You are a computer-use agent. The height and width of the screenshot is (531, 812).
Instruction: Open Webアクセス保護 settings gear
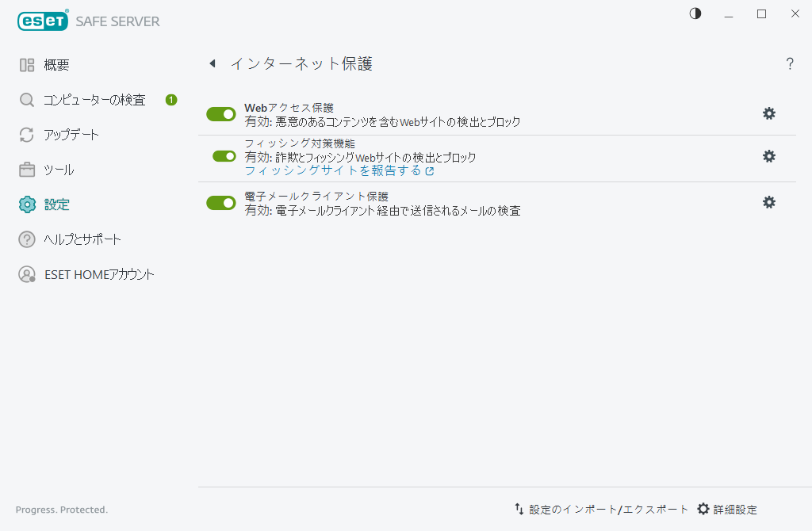[768, 113]
